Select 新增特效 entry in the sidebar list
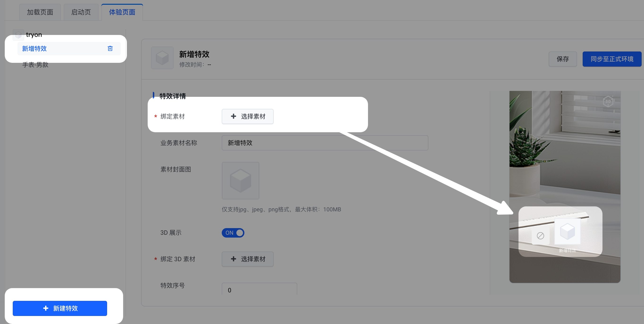The height and width of the screenshot is (324, 644). point(34,49)
